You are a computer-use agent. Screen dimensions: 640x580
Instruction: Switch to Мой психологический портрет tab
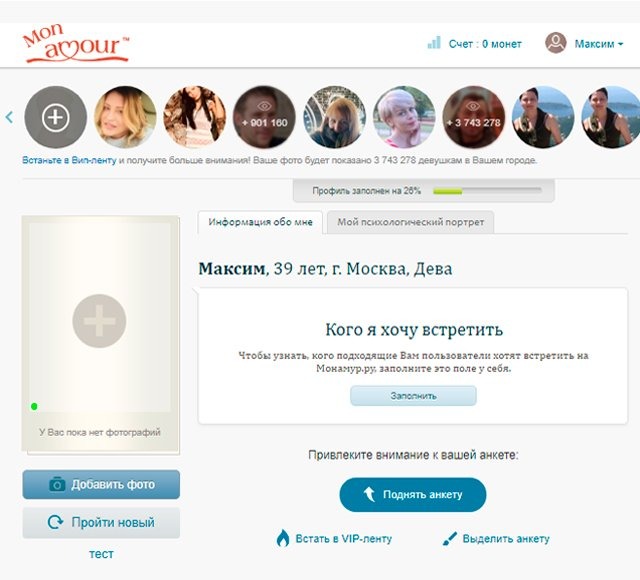pyautogui.click(x=411, y=222)
